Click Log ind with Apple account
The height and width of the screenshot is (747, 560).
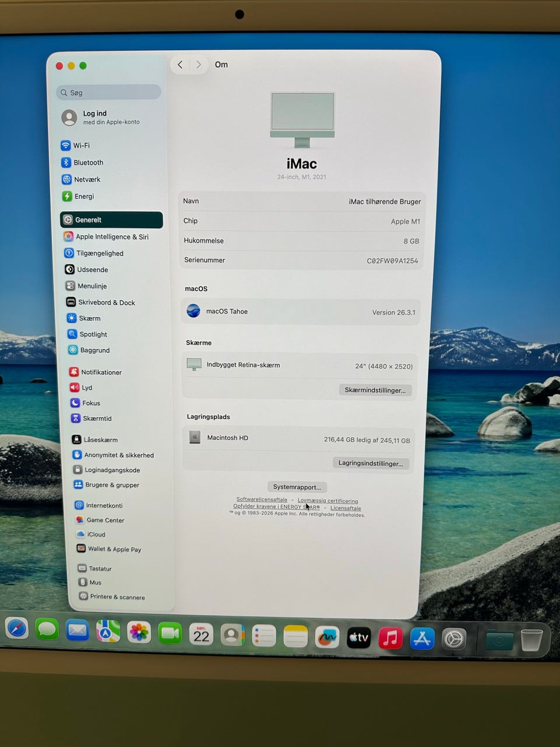(x=100, y=117)
